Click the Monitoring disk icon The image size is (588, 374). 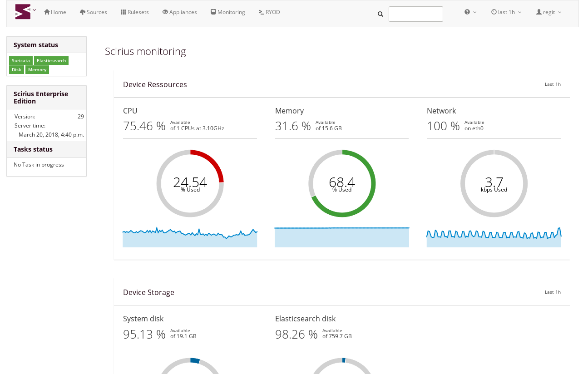point(213,12)
